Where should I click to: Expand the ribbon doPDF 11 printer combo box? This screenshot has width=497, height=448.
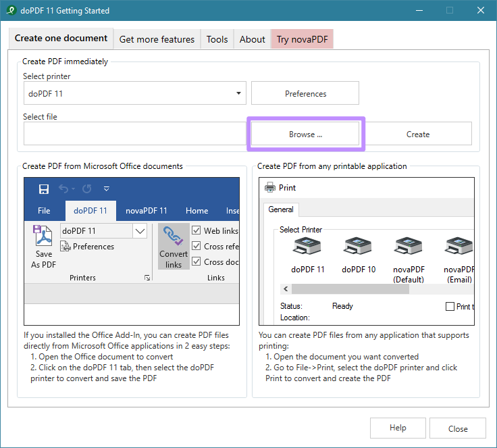tap(140, 231)
